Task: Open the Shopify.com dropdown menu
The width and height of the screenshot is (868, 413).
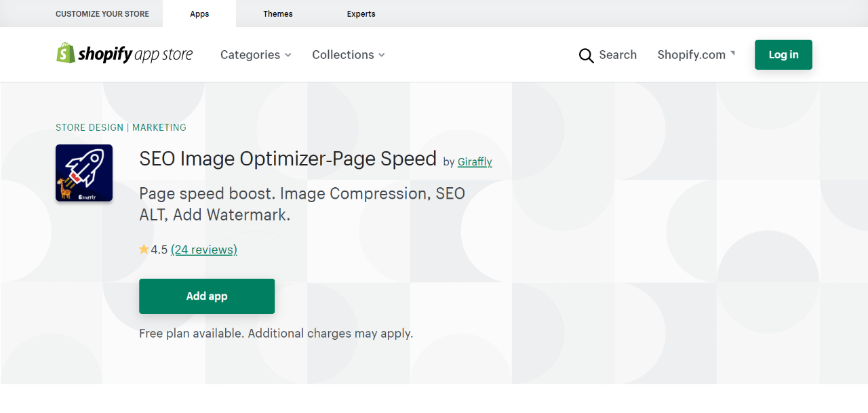Action: pos(696,55)
